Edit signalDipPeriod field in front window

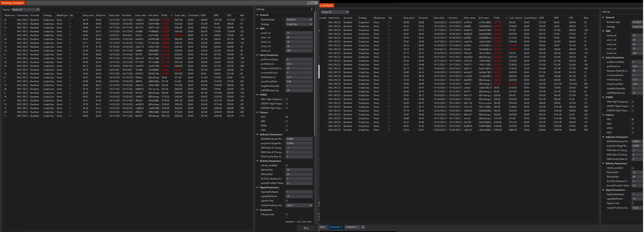tap(299, 196)
